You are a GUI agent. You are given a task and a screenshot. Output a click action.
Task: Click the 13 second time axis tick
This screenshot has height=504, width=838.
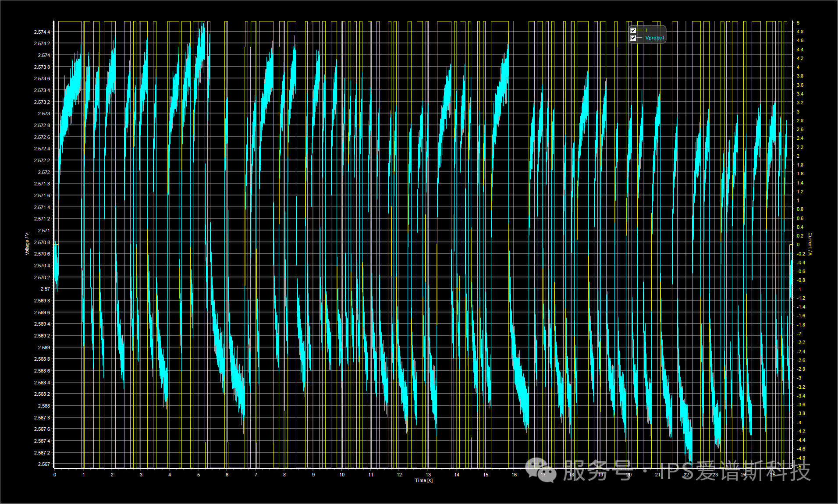click(x=428, y=475)
